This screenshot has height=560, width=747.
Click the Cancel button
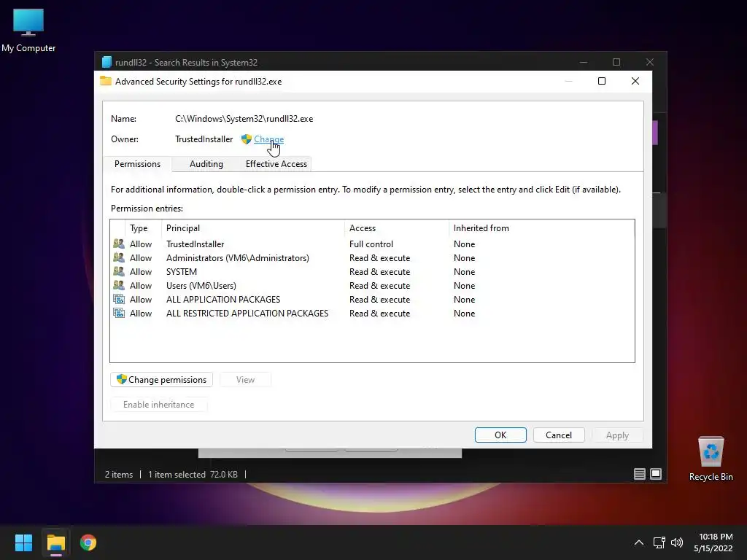(x=558, y=435)
